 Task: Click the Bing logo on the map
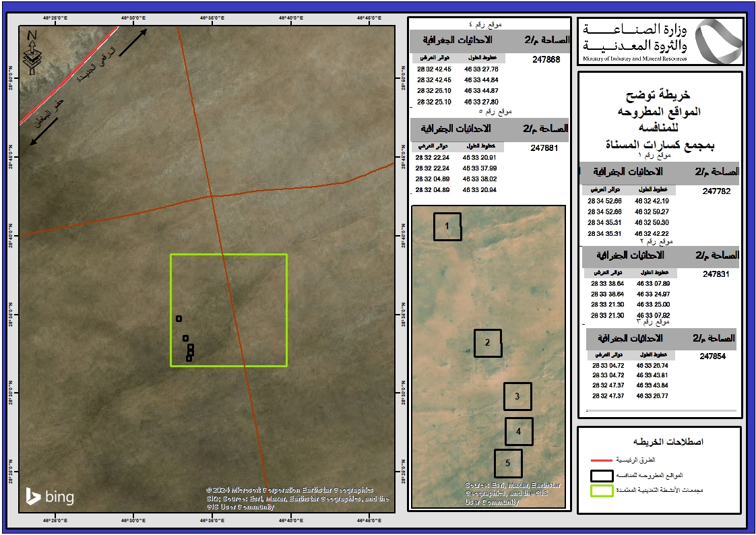[x=50, y=497]
